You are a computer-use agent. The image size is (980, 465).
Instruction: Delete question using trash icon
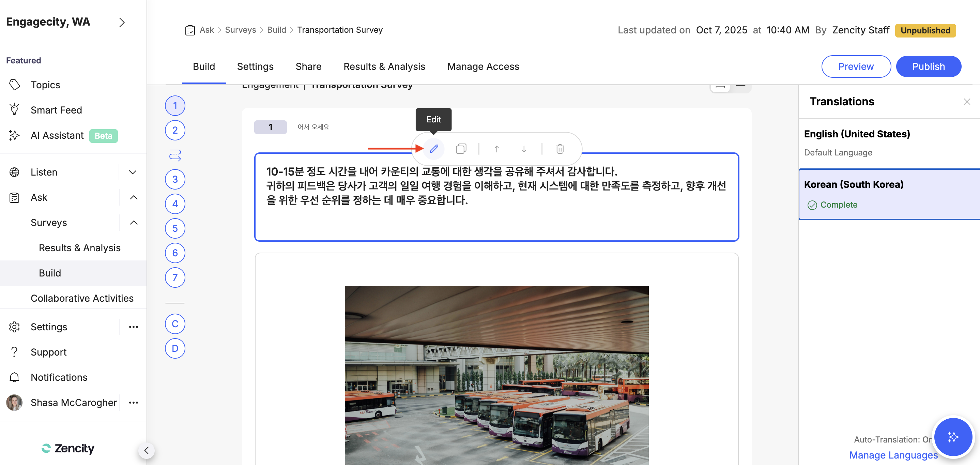tap(560, 149)
